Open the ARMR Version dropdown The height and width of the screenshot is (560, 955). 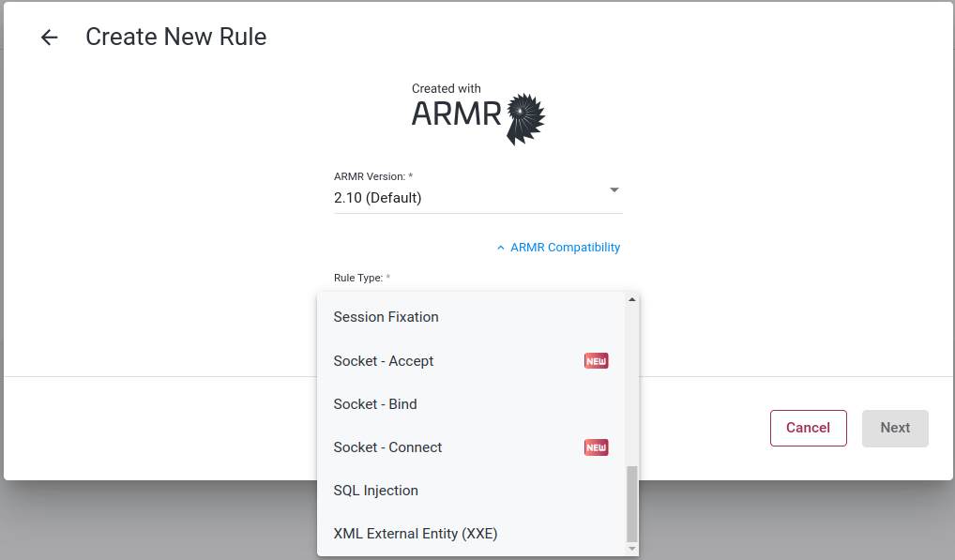(478, 197)
